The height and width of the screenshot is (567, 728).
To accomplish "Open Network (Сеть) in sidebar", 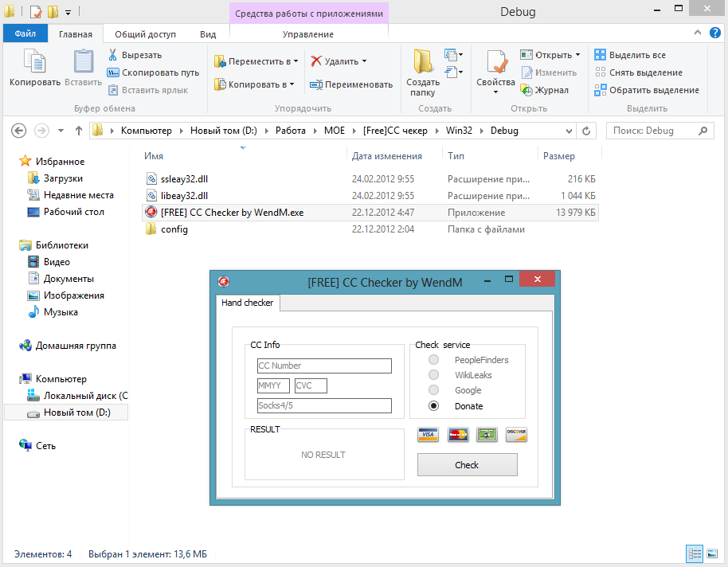I will click(45, 446).
